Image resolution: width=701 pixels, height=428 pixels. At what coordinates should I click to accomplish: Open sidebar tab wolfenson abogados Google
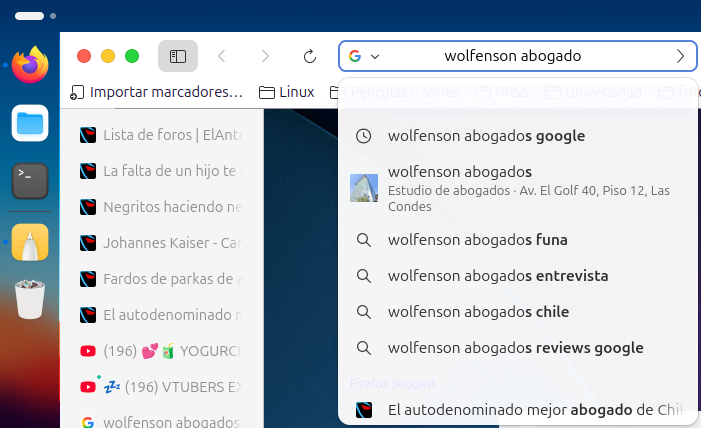(161, 422)
